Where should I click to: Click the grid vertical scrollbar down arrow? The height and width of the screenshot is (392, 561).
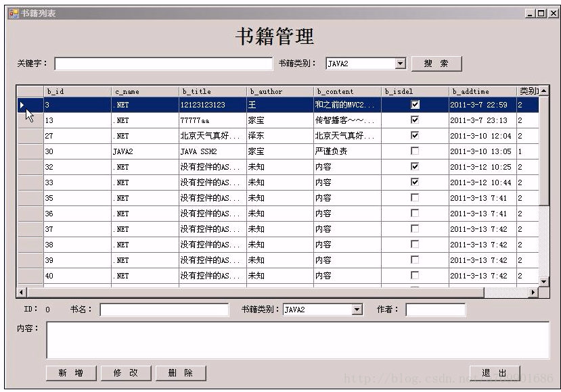coord(544,282)
